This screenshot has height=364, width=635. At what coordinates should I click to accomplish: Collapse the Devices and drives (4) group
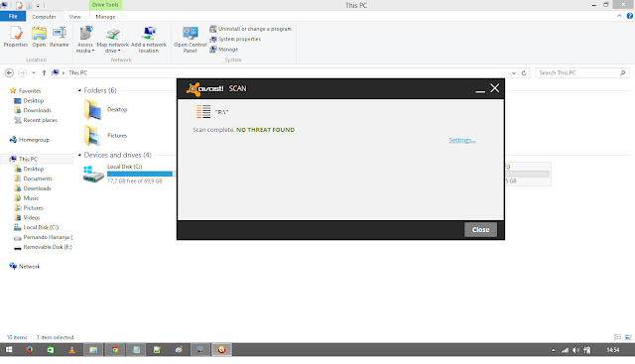click(79, 155)
